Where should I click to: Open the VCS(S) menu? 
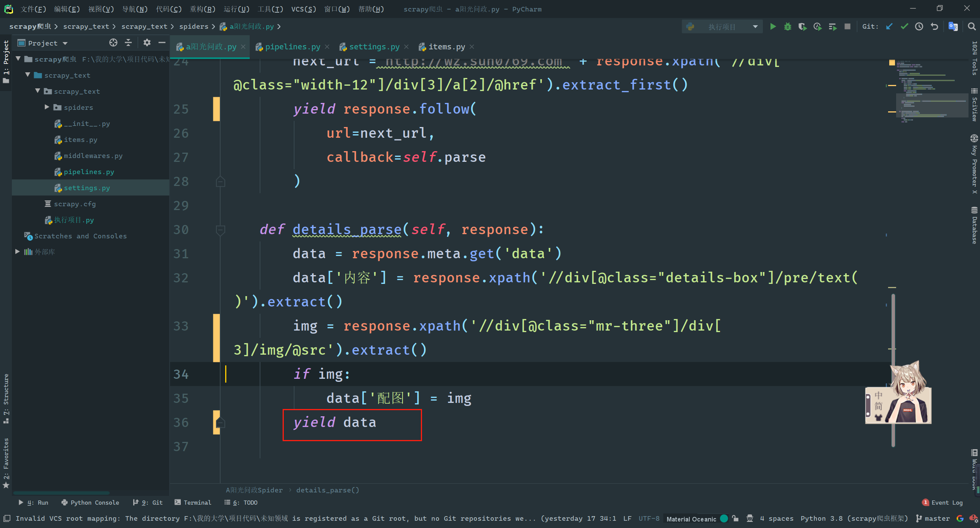[x=303, y=9]
